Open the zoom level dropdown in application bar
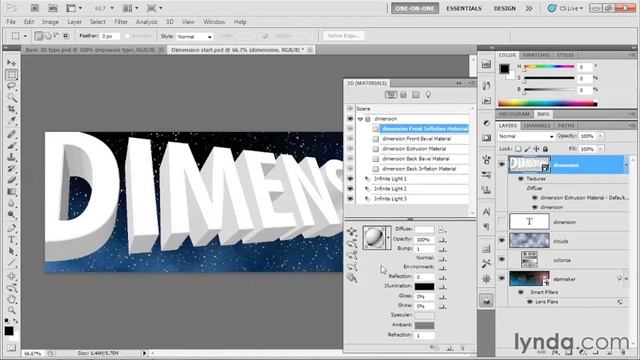 pyautogui.click(x=112, y=8)
